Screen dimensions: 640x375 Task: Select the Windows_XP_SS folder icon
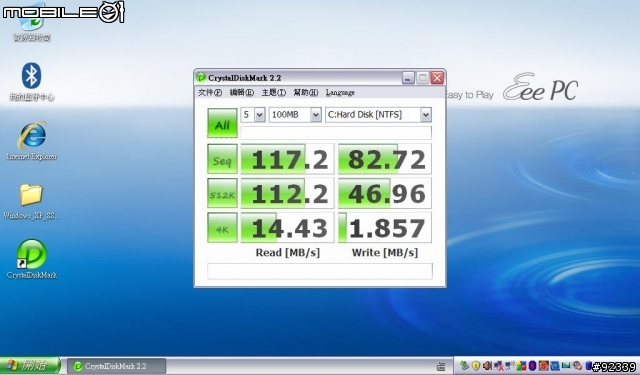tap(31, 201)
